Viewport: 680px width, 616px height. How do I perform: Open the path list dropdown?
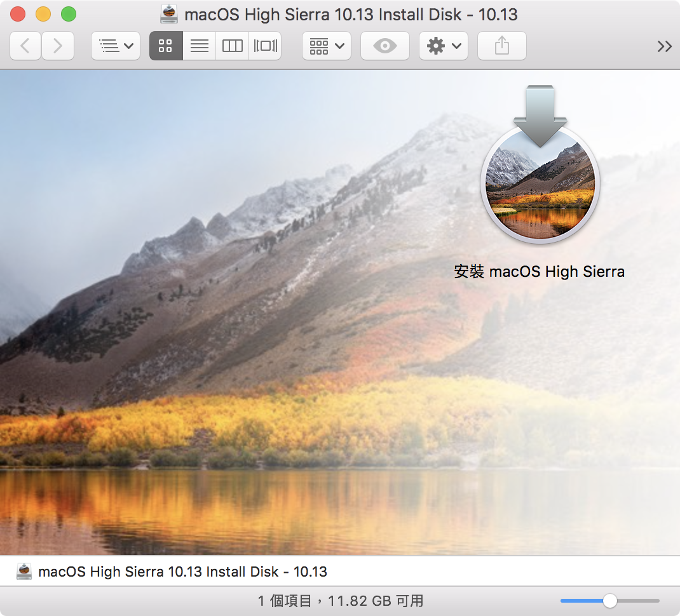point(116,46)
